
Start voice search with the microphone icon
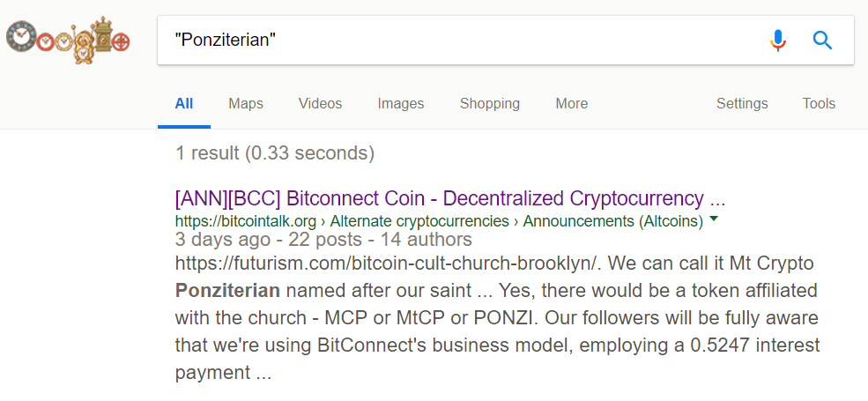point(778,41)
